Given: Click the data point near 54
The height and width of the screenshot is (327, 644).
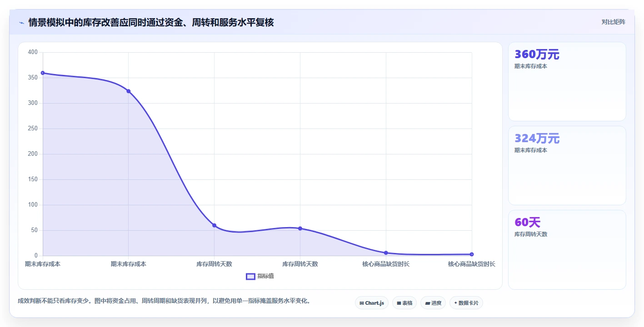Looking at the screenshot, I should pos(300,228).
